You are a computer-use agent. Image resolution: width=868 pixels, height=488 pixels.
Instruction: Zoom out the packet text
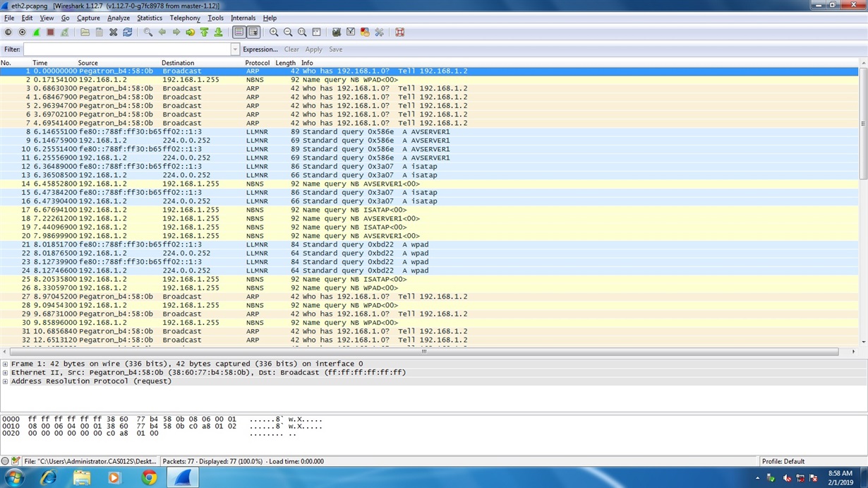(288, 32)
